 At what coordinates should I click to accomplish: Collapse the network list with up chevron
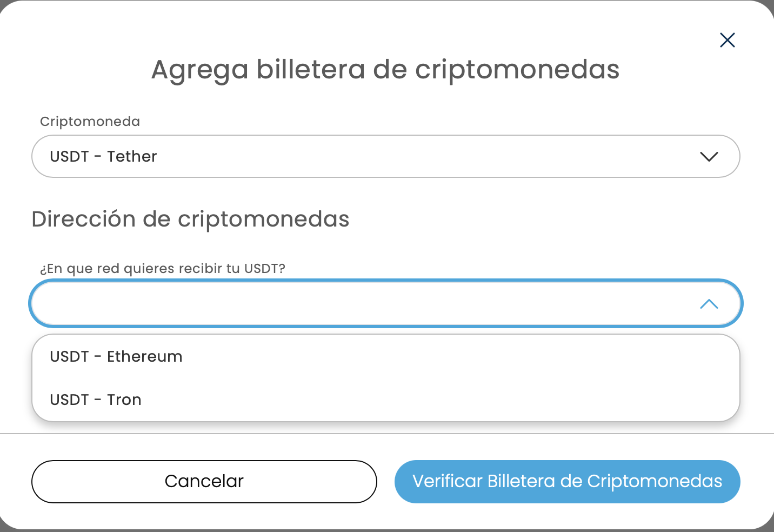click(x=709, y=304)
